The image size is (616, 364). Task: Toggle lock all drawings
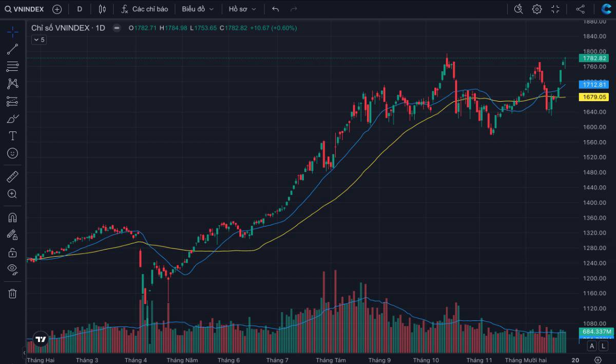coord(13,252)
